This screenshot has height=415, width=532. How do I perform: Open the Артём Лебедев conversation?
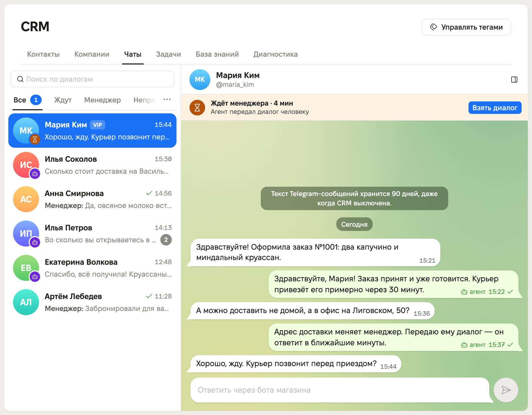tap(92, 302)
